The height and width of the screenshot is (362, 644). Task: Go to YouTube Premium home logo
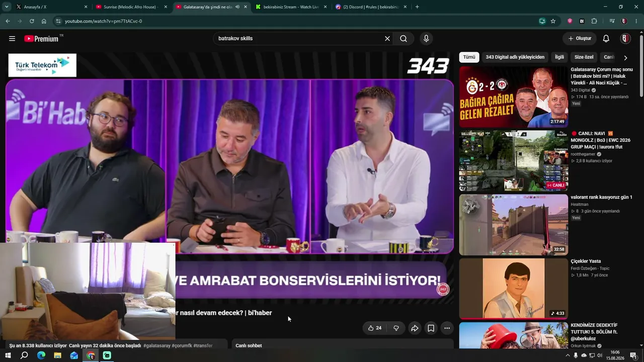pos(41,39)
